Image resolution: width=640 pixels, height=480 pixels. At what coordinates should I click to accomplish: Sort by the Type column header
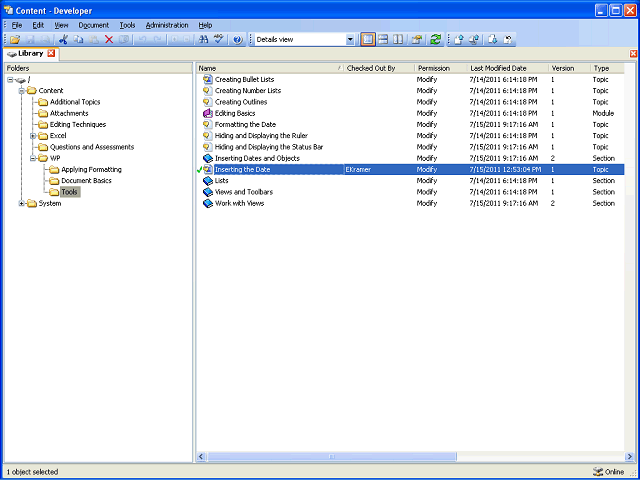pyautogui.click(x=607, y=68)
